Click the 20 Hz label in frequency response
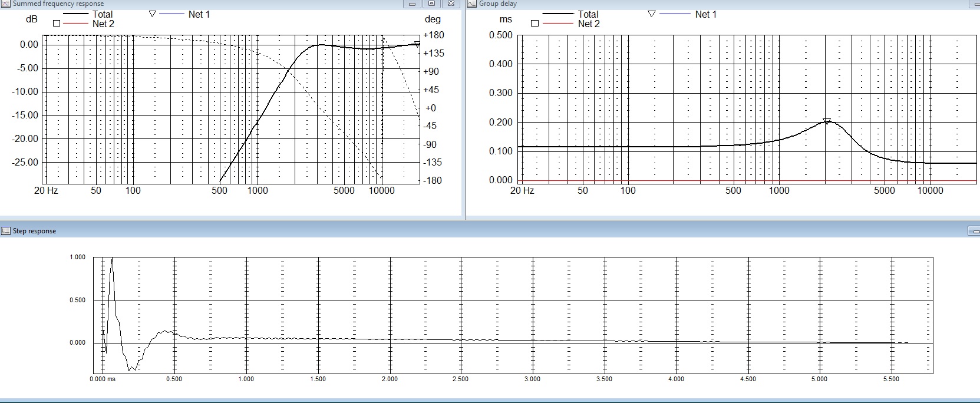This screenshot has height=403, width=980. pos(47,191)
